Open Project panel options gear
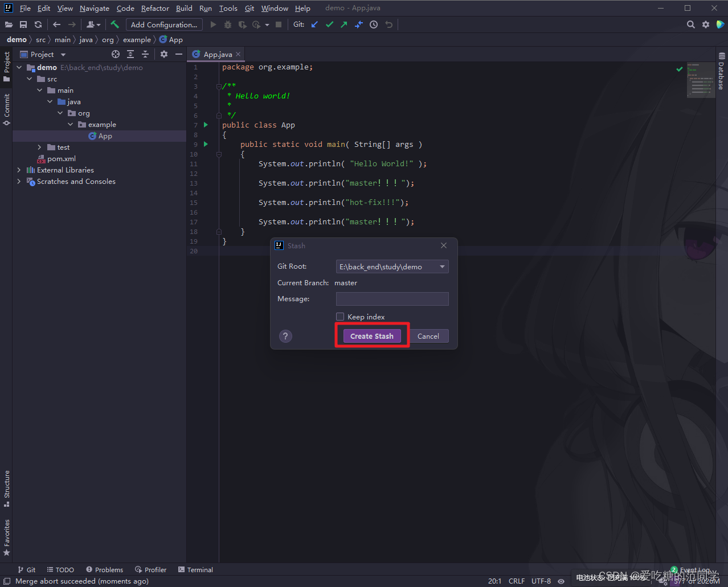 point(164,54)
